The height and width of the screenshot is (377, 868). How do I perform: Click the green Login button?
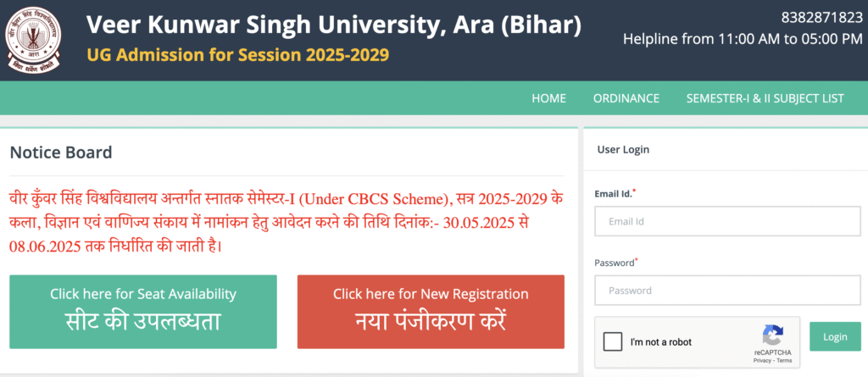pyautogui.click(x=835, y=336)
